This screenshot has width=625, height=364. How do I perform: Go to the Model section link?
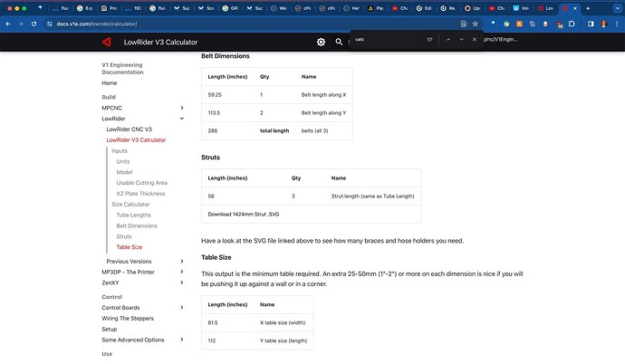[124, 172]
